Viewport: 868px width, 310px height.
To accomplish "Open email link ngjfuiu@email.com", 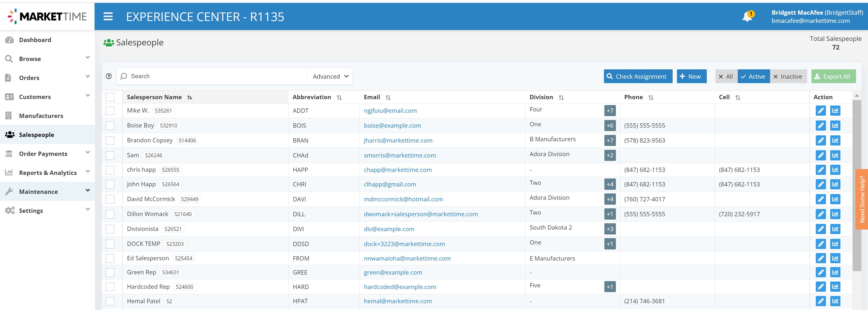I will [x=390, y=111].
